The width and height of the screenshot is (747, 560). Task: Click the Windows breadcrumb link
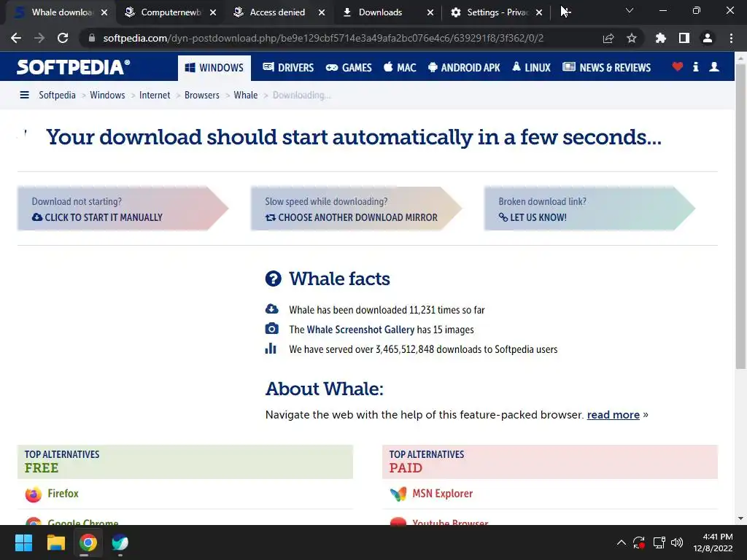107,96
